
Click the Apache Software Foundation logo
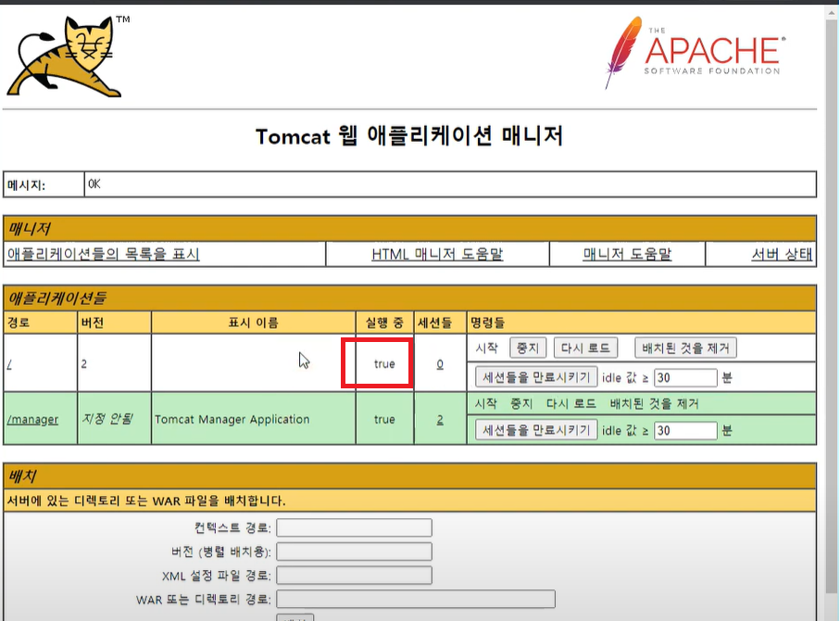point(695,52)
